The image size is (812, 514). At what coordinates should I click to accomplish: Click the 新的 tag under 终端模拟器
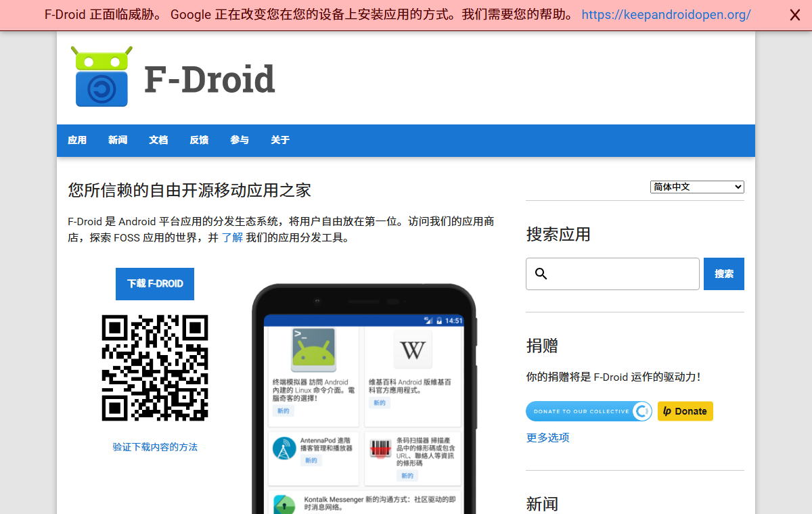pyautogui.click(x=283, y=411)
